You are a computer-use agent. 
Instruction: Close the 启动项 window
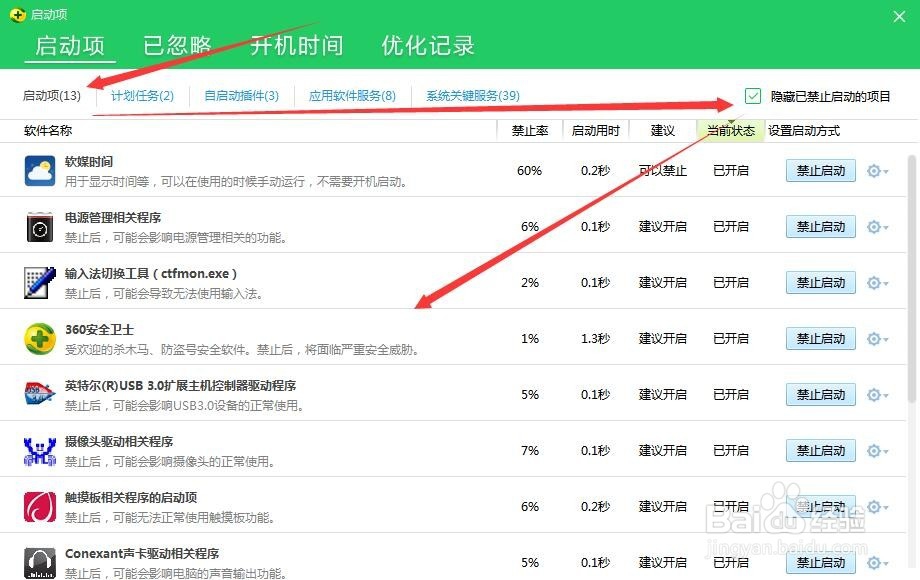pyautogui.click(x=899, y=16)
